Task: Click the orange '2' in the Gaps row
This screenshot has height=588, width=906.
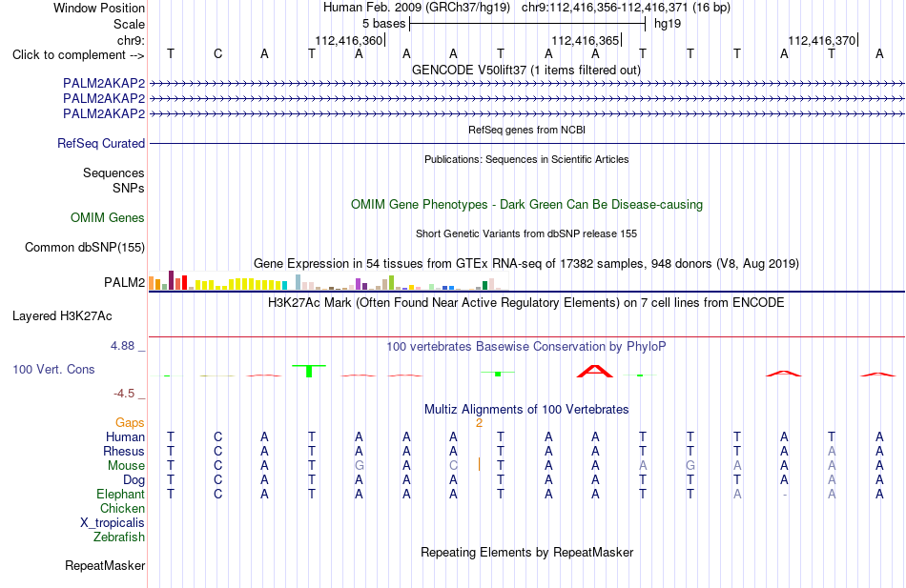Action: (479, 423)
